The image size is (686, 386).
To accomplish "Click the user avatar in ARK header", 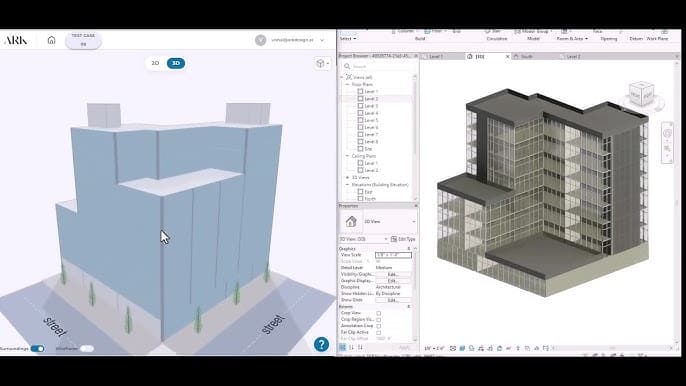I will click(x=260, y=40).
